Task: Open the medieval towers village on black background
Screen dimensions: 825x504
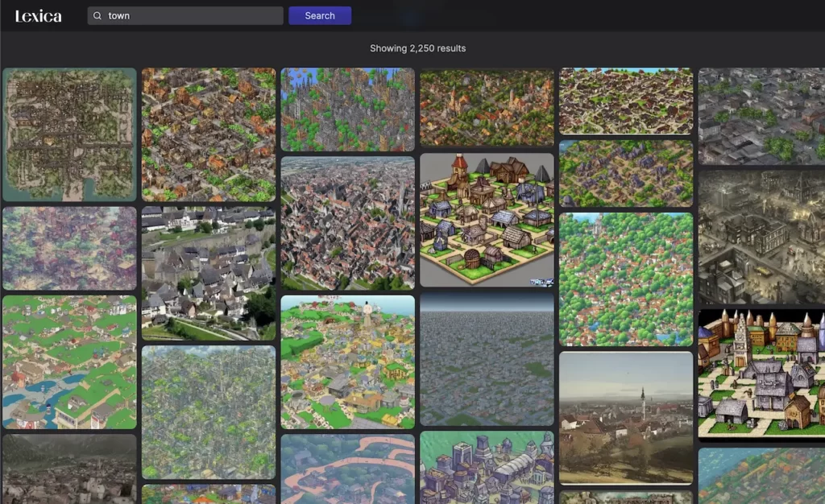Action: pos(762,376)
